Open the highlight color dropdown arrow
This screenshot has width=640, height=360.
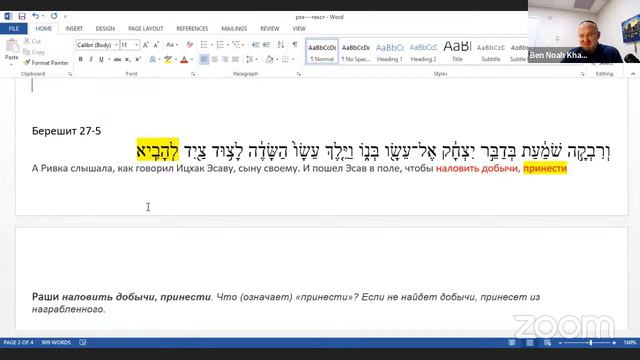(x=176, y=60)
